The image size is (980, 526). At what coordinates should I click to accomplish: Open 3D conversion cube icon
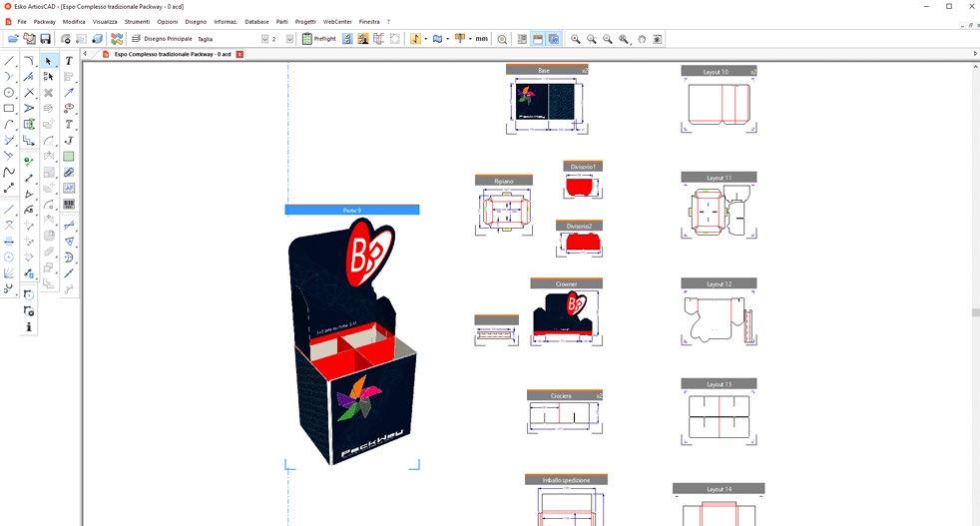coord(98,39)
